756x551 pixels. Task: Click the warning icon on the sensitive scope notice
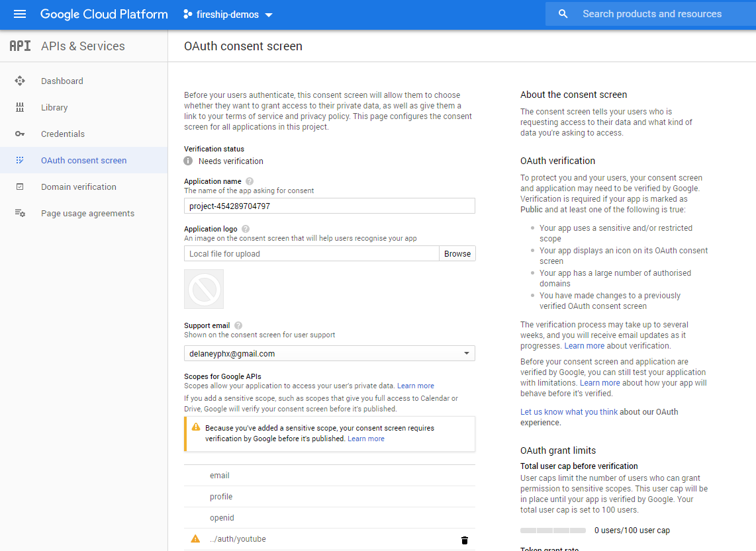point(196,427)
